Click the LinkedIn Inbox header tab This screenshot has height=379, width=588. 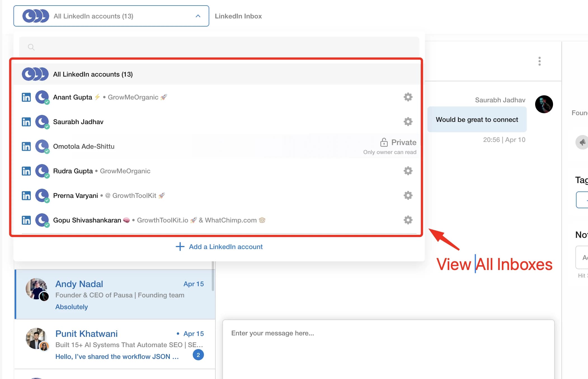point(238,16)
